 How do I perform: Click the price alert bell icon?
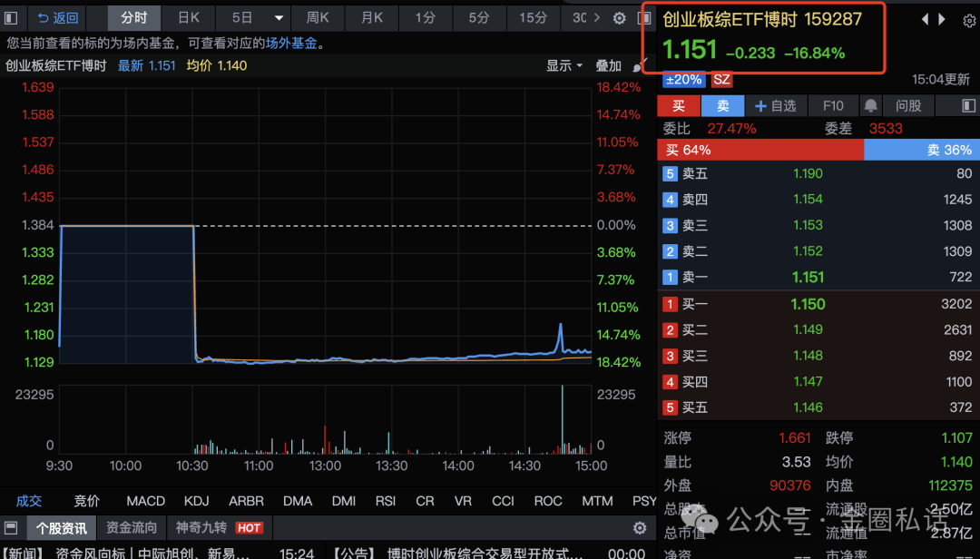[870, 106]
